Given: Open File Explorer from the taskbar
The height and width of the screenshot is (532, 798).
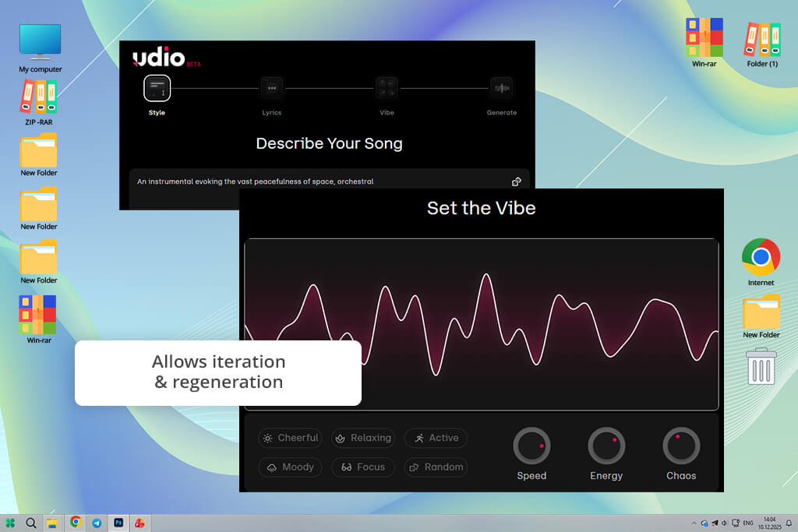Looking at the screenshot, I should point(52,523).
